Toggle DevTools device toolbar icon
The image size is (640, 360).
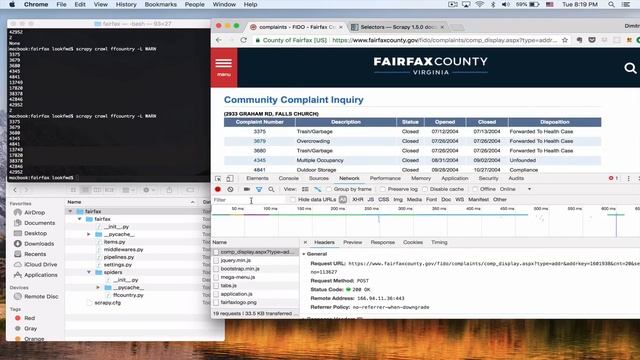coord(230,178)
